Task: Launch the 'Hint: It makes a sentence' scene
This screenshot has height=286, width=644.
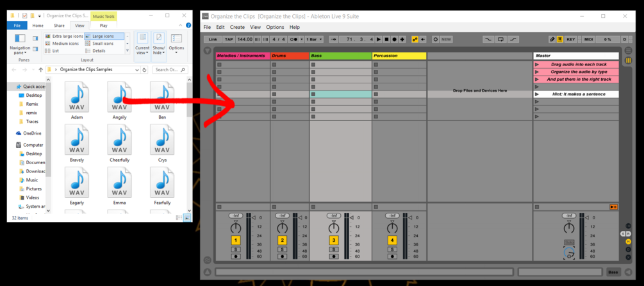Action: (x=536, y=94)
